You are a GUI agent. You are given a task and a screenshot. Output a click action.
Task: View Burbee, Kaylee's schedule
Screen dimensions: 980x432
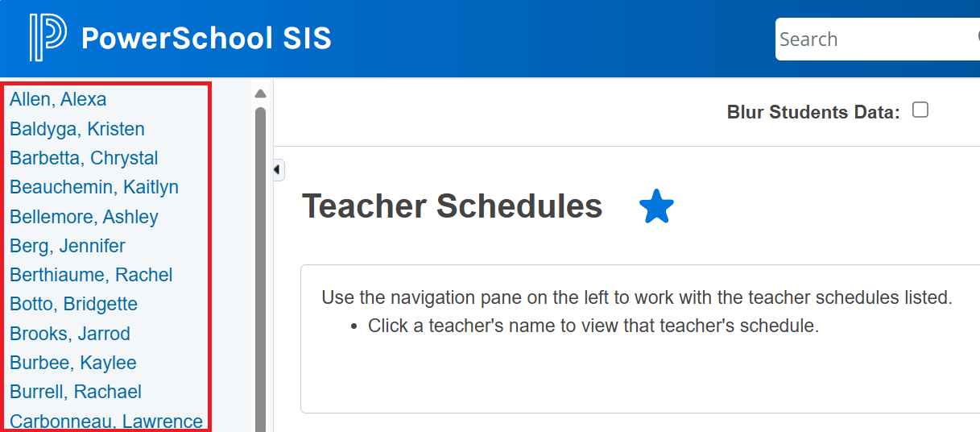73,363
